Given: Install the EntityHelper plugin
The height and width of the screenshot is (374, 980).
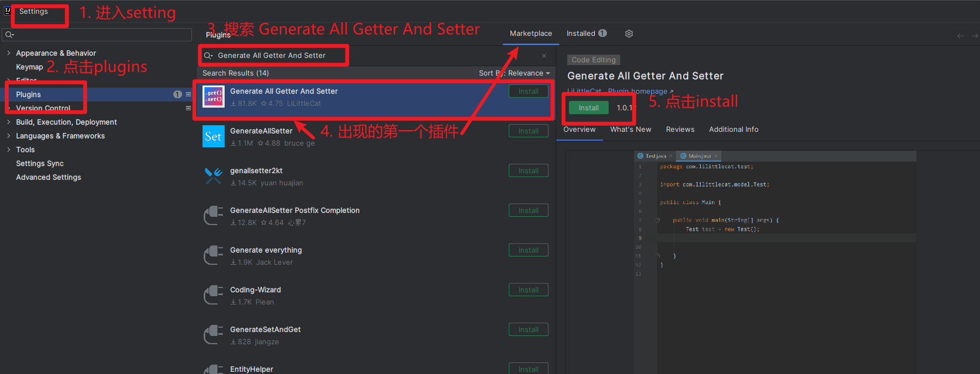Looking at the screenshot, I should pyautogui.click(x=529, y=368).
